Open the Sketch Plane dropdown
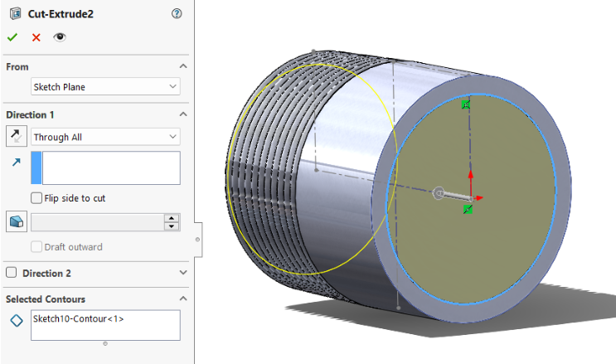This screenshot has height=364, width=616. pyautogui.click(x=105, y=86)
